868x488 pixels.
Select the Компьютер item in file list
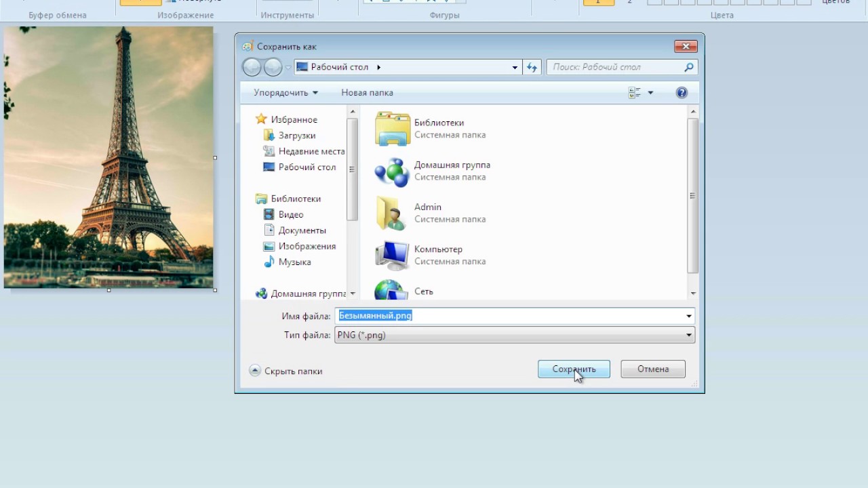coord(430,255)
